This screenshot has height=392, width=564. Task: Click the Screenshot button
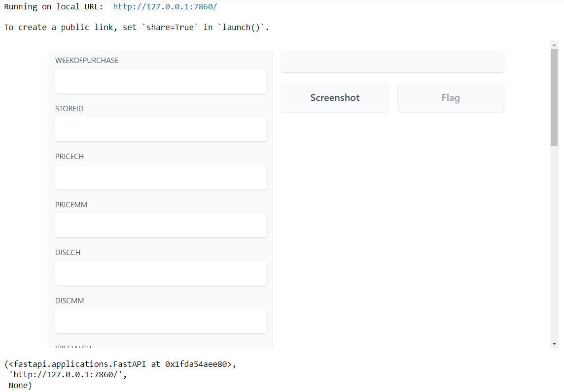tap(335, 98)
